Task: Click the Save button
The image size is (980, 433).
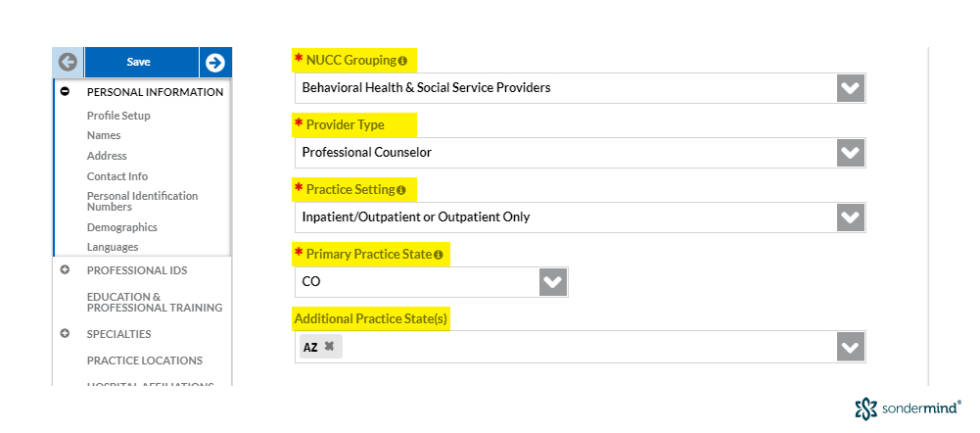Action: click(x=141, y=62)
